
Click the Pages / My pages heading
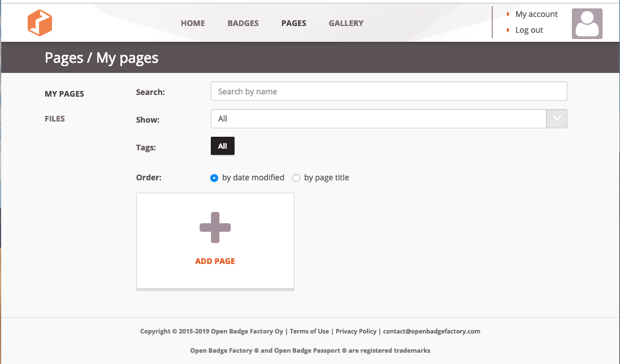coord(101,58)
